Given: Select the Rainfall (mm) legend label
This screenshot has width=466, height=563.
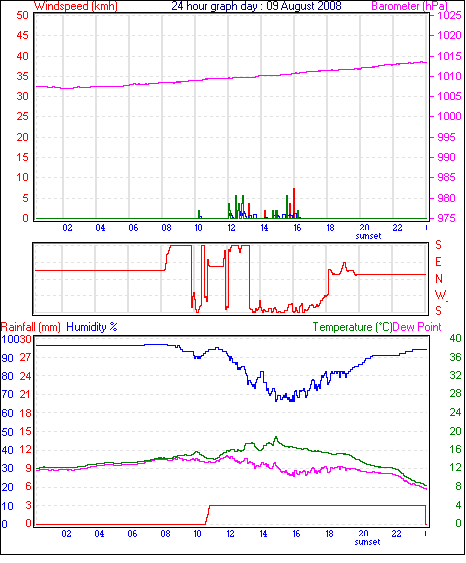Looking at the screenshot, I should pyautogui.click(x=31, y=327).
